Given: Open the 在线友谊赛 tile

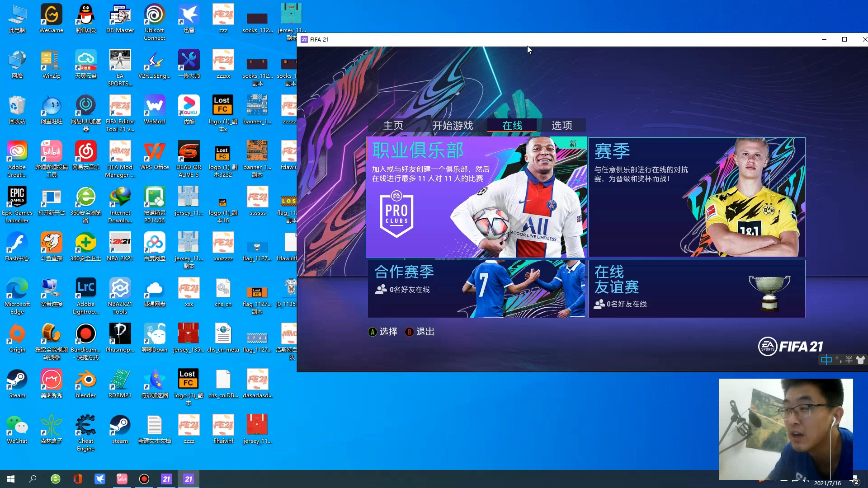Looking at the screenshot, I should click(697, 289).
